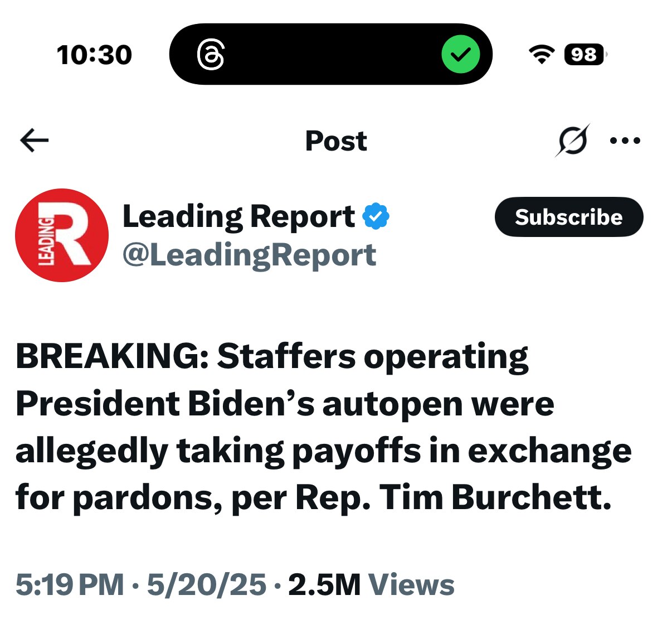672x629 pixels.
Task: Tap the back arrow
Action: [34, 141]
